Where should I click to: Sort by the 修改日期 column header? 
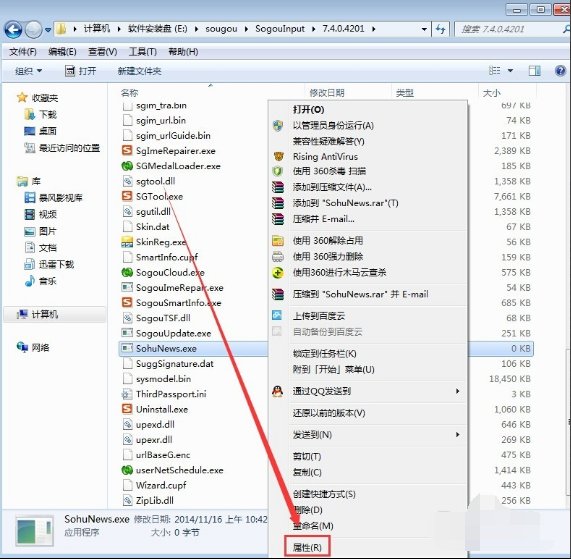click(327, 93)
